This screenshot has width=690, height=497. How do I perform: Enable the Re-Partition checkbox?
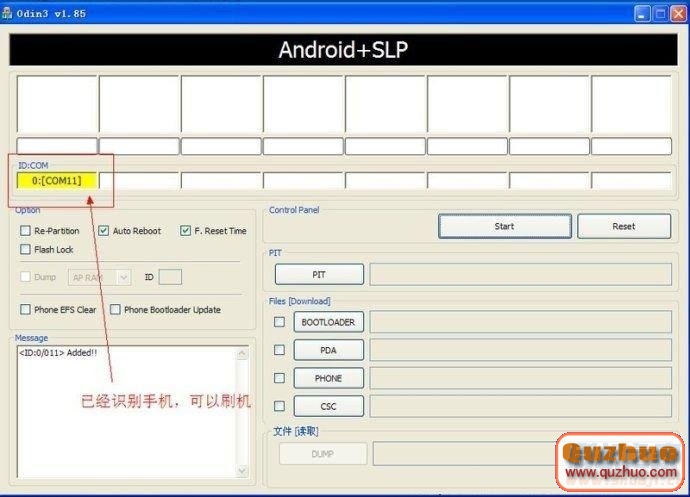(26, 231)
